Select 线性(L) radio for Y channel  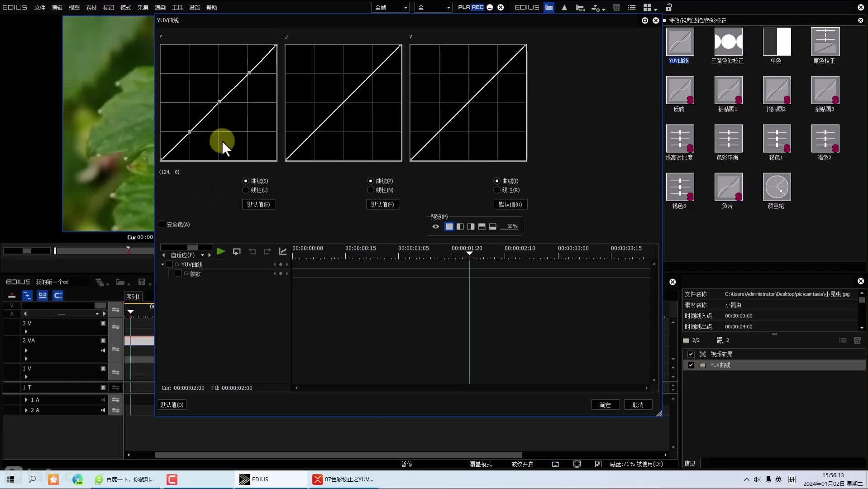click(246, 190)
